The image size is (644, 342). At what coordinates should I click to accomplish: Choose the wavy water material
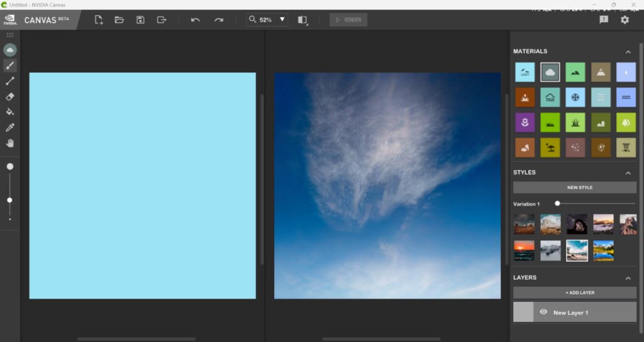point(626,97)
